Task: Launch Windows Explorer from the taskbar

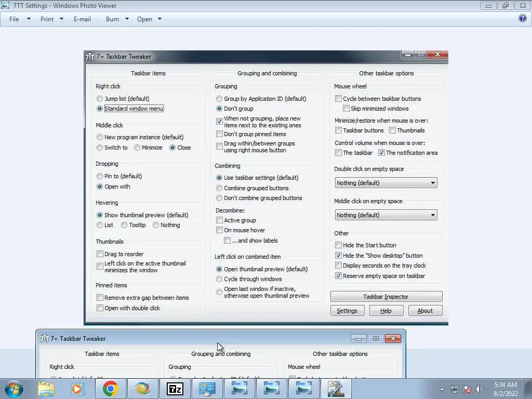Action: click(46, 389)
